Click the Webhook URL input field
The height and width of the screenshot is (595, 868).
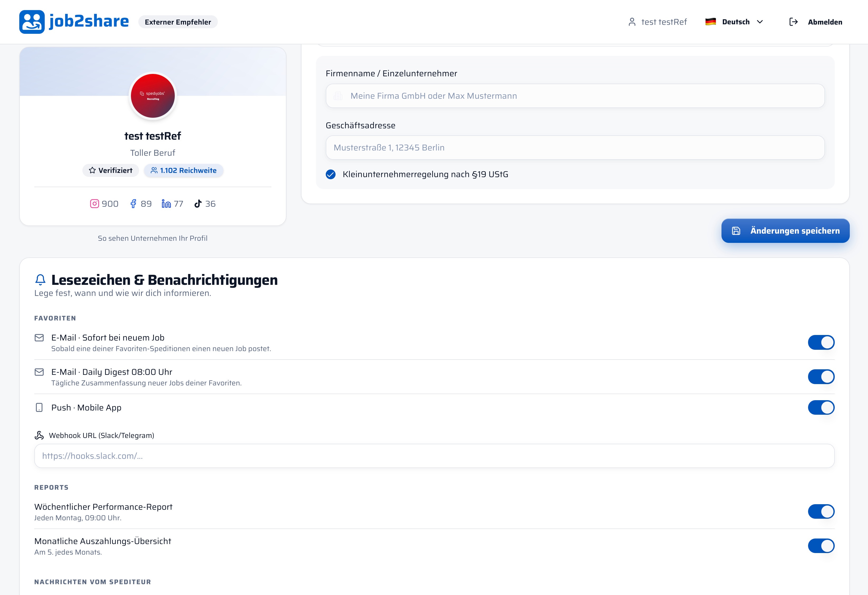(x=434, y=456)
